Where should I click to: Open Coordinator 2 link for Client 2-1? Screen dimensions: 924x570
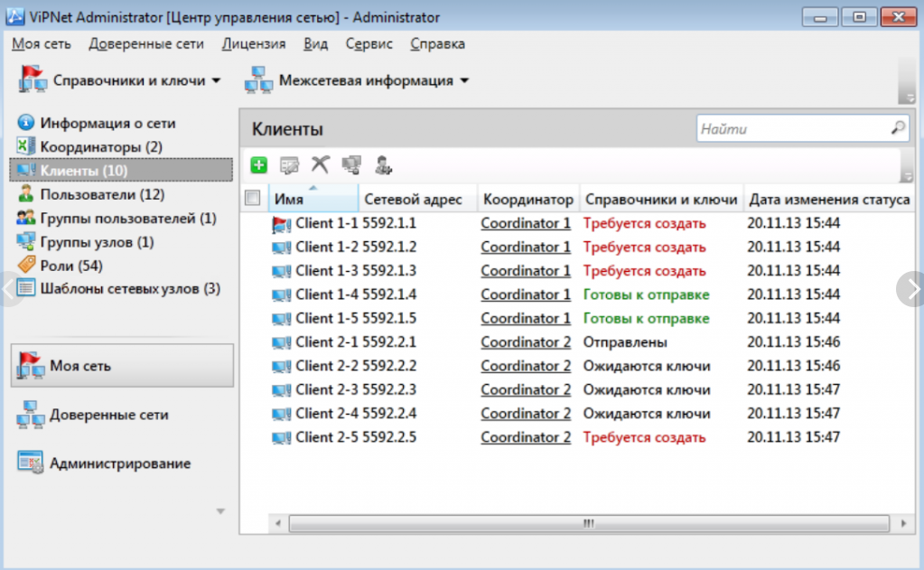[526, 342]
